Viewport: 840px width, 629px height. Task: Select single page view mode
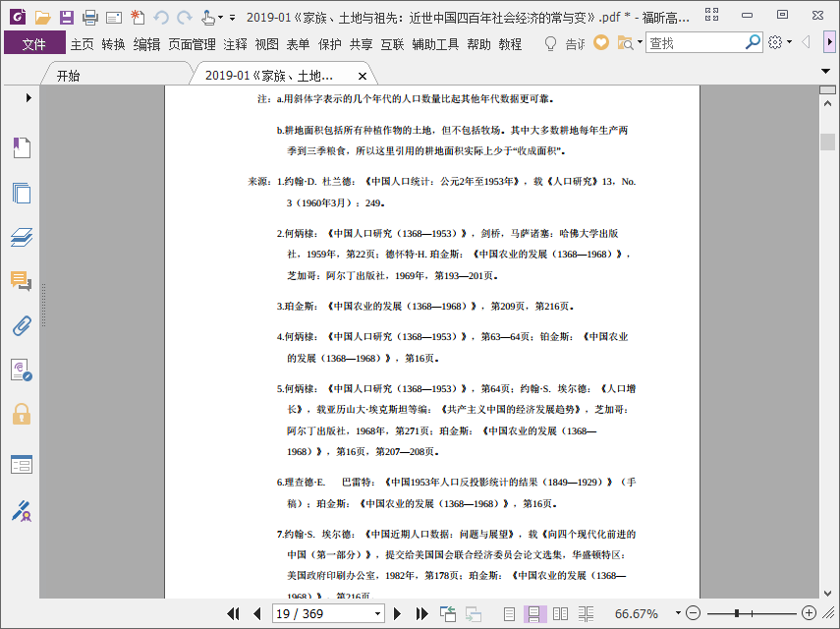[509, 613]
